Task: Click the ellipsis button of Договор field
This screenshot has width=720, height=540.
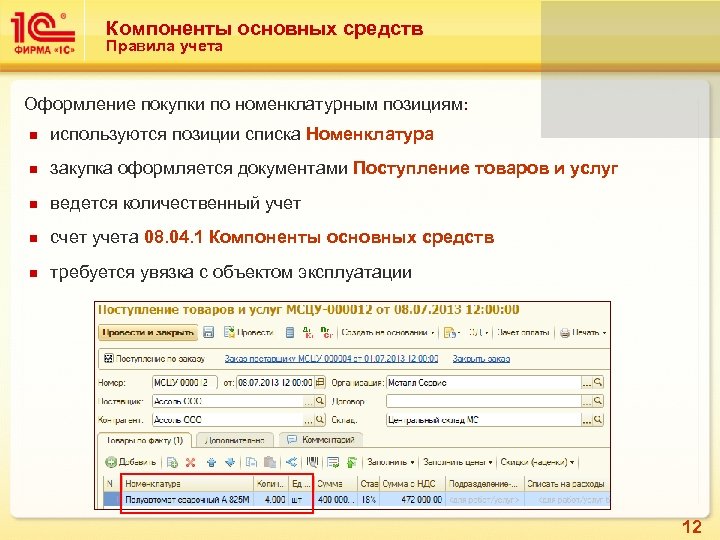Action: [x=587, y=401]
